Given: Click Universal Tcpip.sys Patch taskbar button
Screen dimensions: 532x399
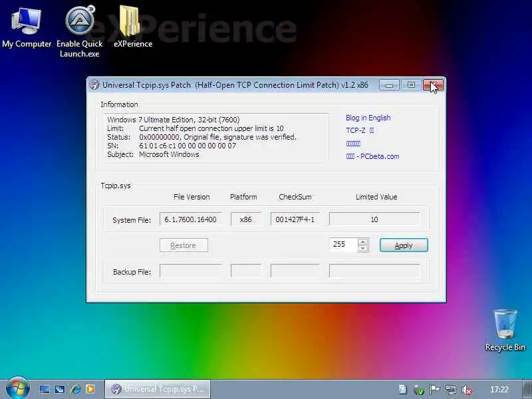Looking at the screenshot, I should coord(158,389).
